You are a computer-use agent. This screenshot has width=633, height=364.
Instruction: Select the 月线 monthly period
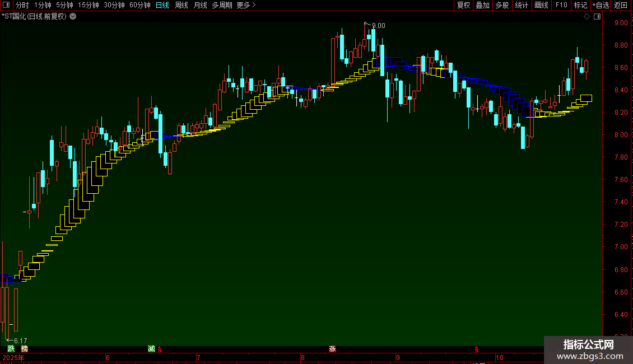click(200, 5)
